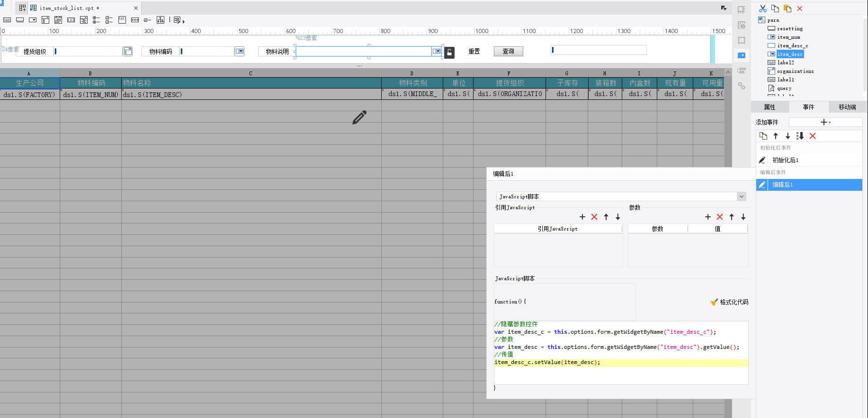Sort events with the sort arrow icon
Screen dimensions: 868x418
point(800,136)
